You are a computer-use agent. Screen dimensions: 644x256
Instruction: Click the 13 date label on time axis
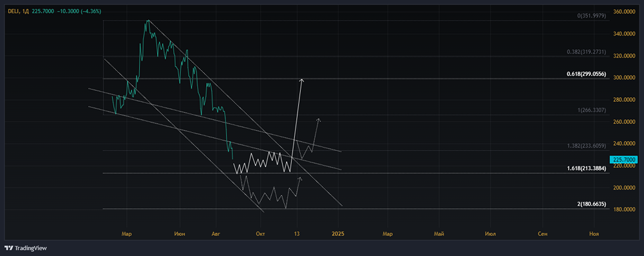pyautogui.click(x=296, y=234)
